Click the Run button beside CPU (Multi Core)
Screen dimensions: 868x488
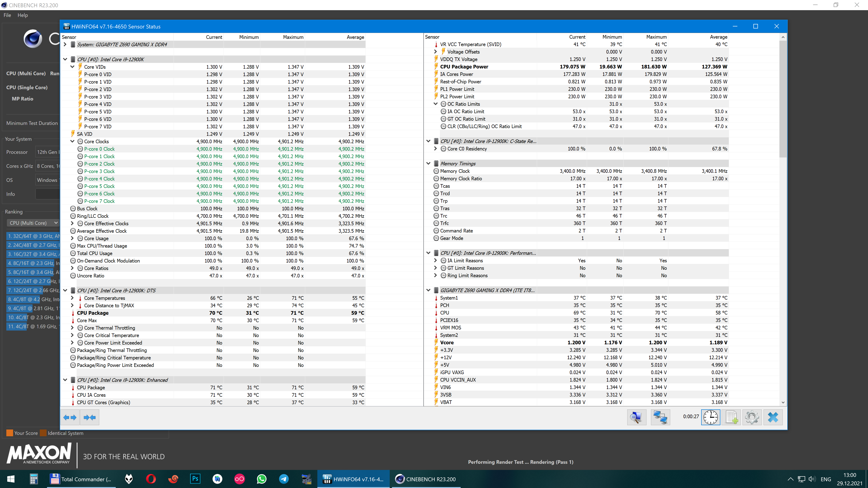pyautogui.click(x=54, y=73)
